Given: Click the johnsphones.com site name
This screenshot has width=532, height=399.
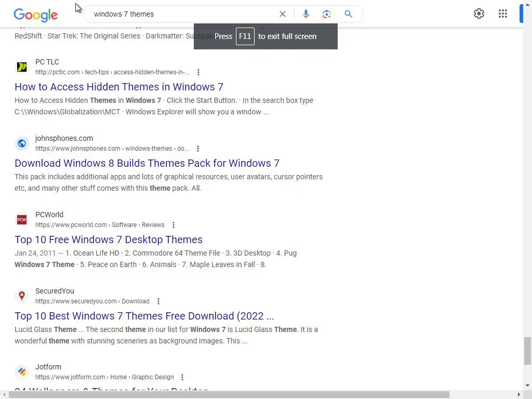Looking at the screenshot, I should tap(64, 138).
